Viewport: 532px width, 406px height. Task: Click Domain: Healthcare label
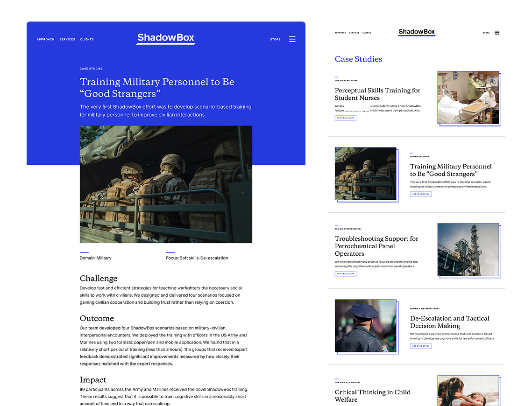click(x=346, y=81)
